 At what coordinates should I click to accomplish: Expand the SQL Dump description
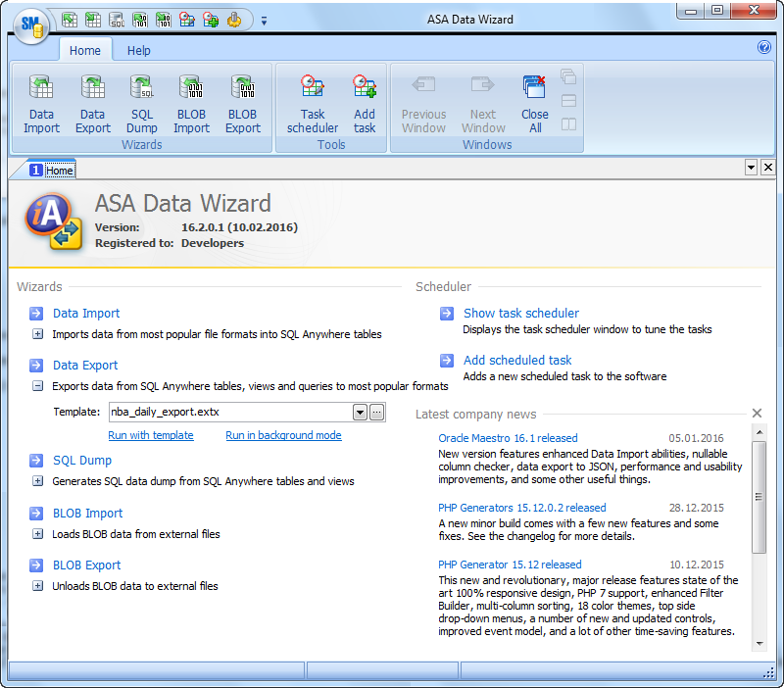click(37, 481)
